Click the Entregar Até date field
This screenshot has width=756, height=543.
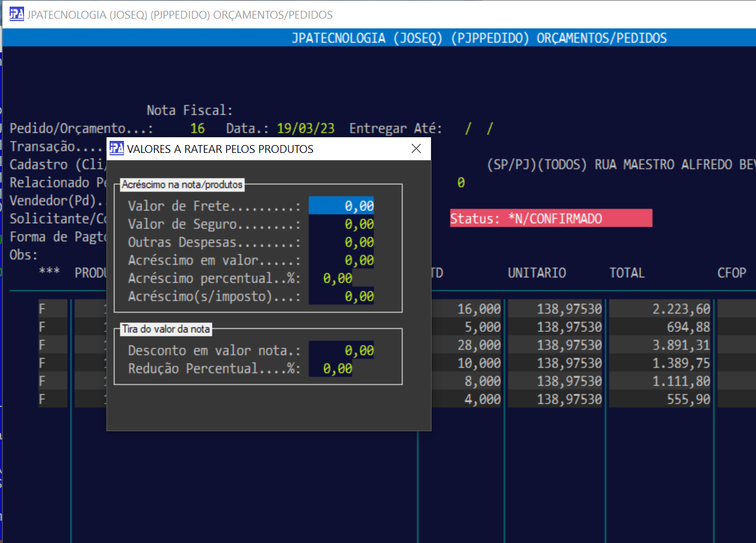click(479, 129)
